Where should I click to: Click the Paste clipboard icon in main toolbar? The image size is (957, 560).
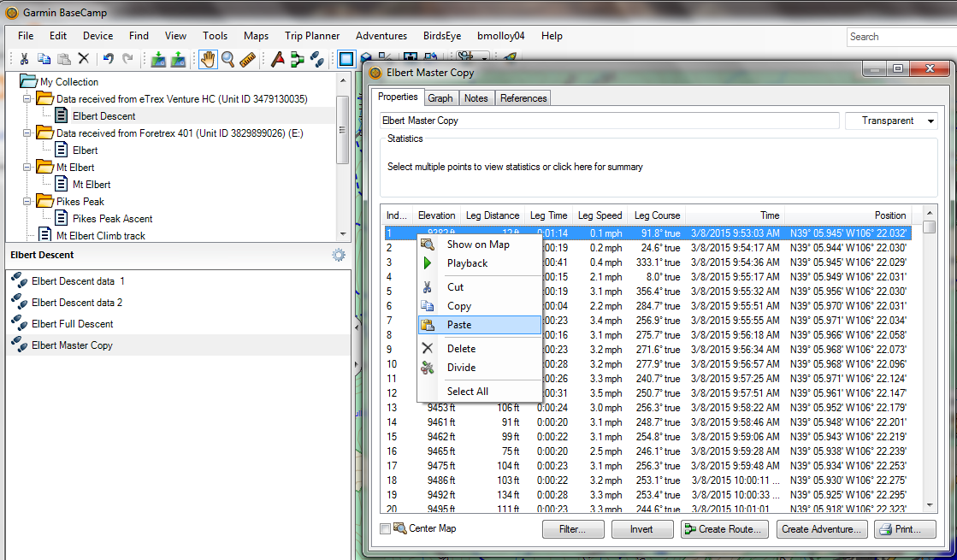[x=63, y=59]
